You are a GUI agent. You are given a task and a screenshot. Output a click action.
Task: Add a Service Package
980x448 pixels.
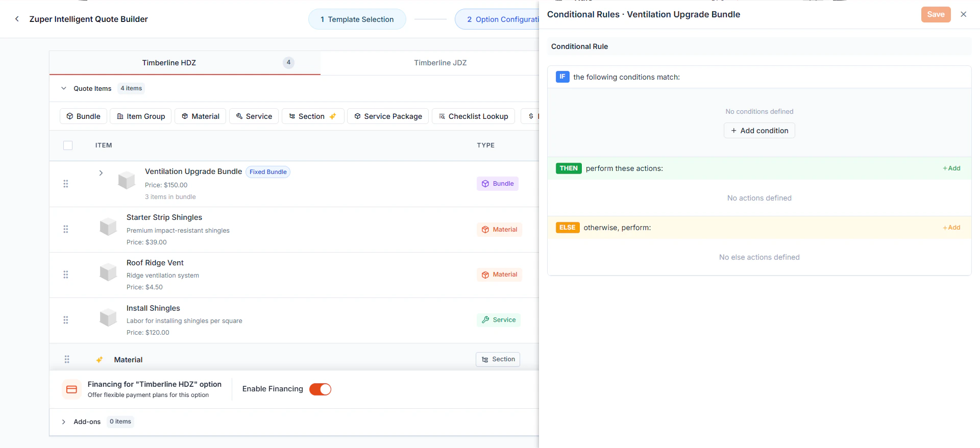pyautogui.click(x=388, y=116)
